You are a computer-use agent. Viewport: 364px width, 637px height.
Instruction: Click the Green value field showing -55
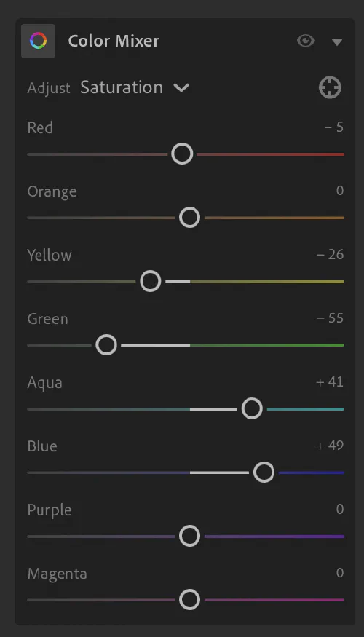pyautogui.click(x=330, y=318)
